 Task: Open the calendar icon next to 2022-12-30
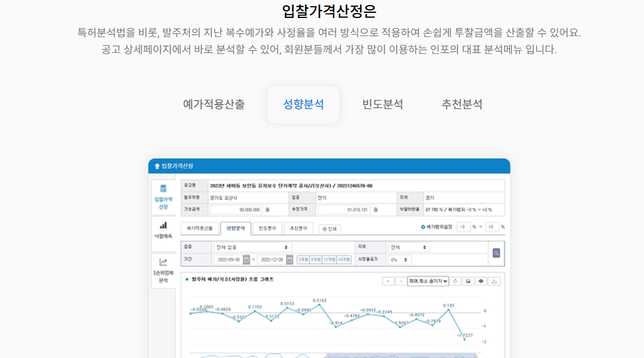click(x=289, y=260)
